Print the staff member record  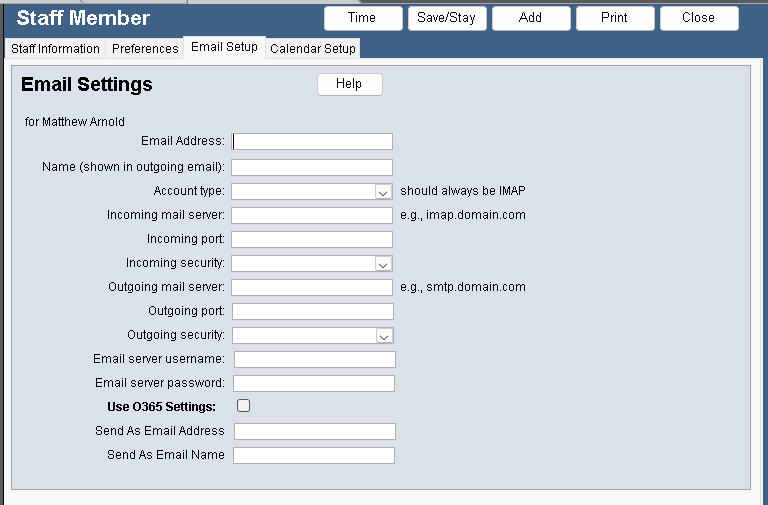[615, 18]
